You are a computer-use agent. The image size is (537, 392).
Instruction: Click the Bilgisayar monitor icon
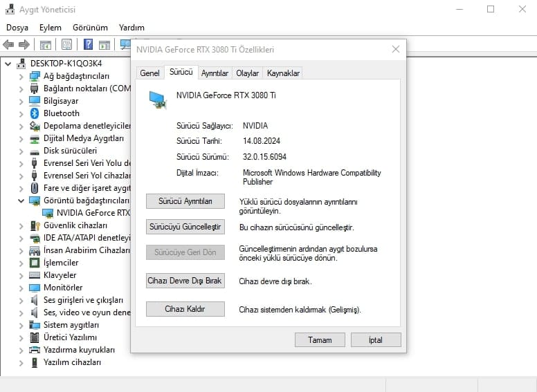point(35,101)
